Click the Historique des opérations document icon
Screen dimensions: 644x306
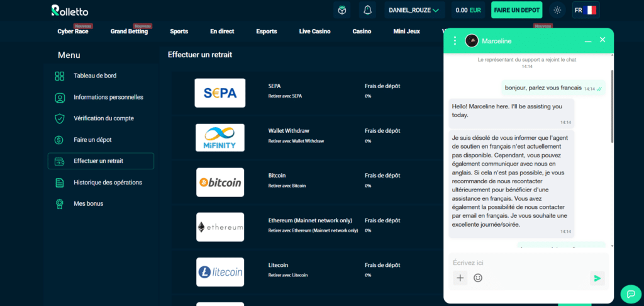(60, 183)
